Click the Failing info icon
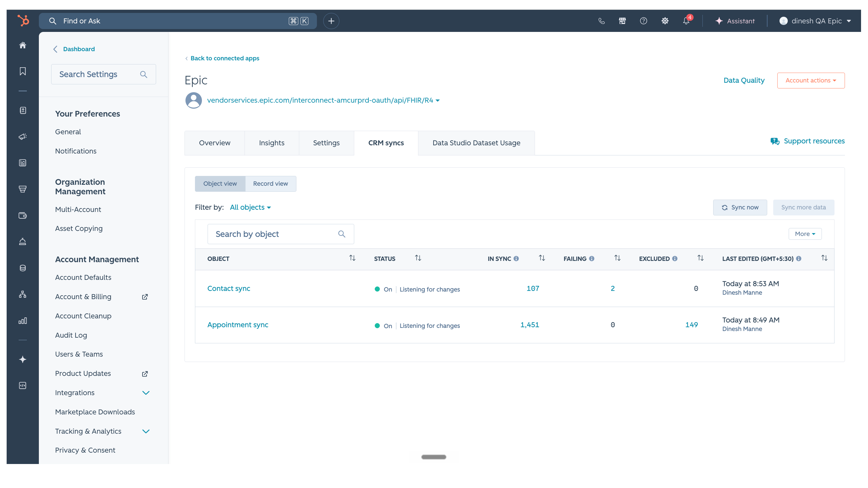Viewport: 868px width, 488px height. click(592, 259)
